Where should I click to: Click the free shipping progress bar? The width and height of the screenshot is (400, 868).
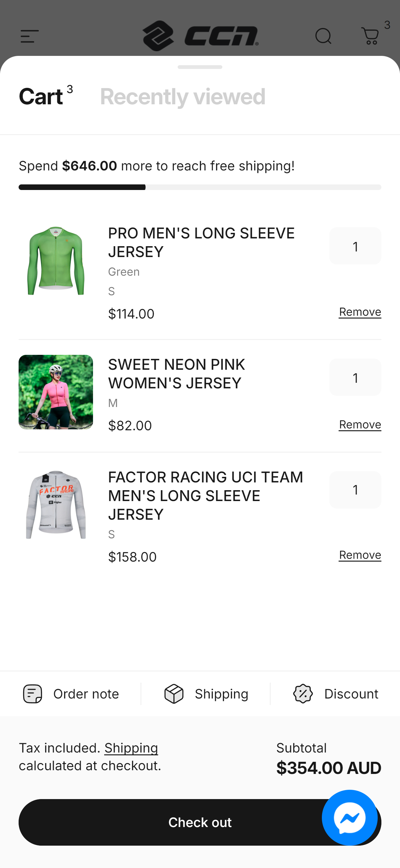click(200, 187)
